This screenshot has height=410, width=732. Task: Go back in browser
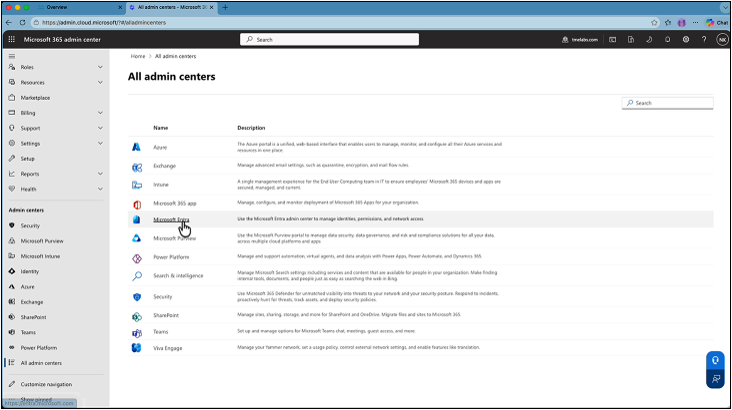(x=9, y=22)
